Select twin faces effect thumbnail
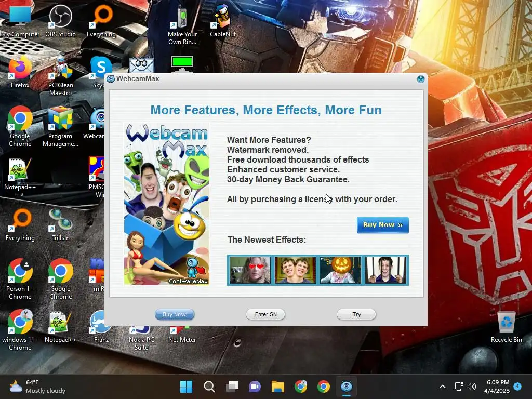The width and height of the screenshot is (532, 399). point(295,270)
